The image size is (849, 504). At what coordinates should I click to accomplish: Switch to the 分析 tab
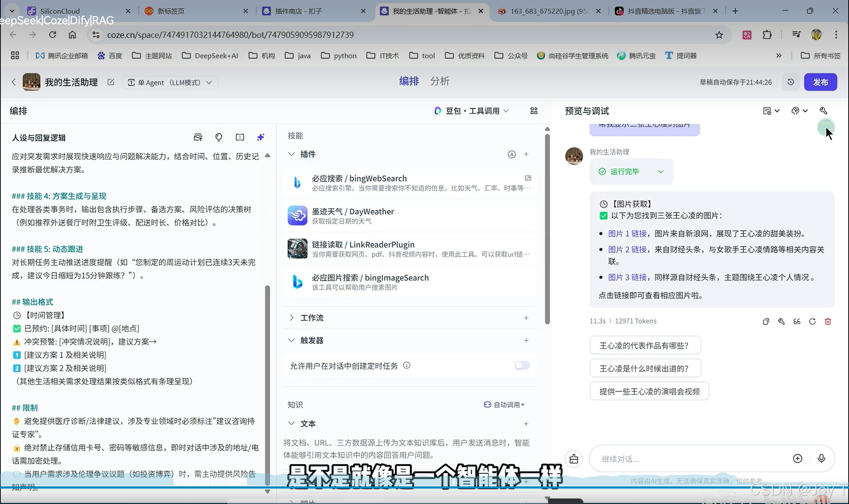[x=440, y=81]
